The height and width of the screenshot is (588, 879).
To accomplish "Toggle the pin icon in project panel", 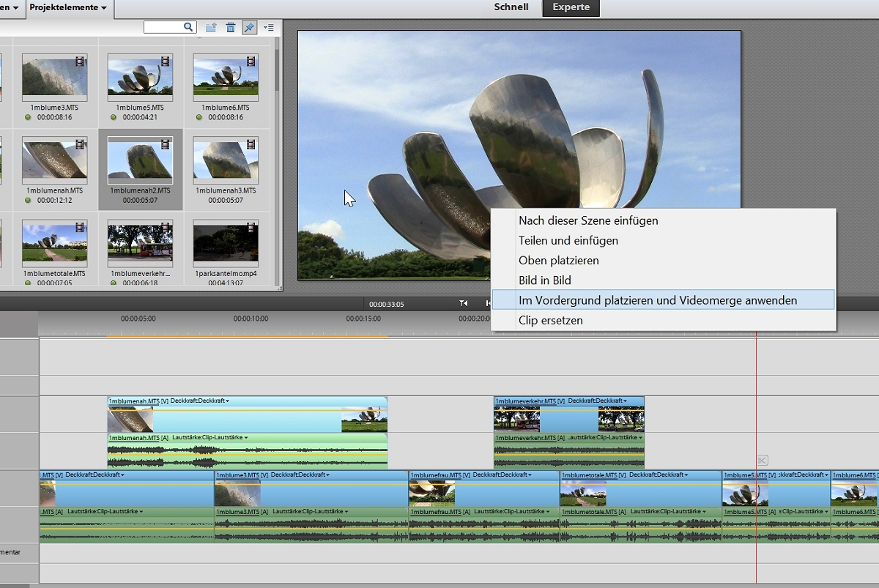I will (249, 28).
